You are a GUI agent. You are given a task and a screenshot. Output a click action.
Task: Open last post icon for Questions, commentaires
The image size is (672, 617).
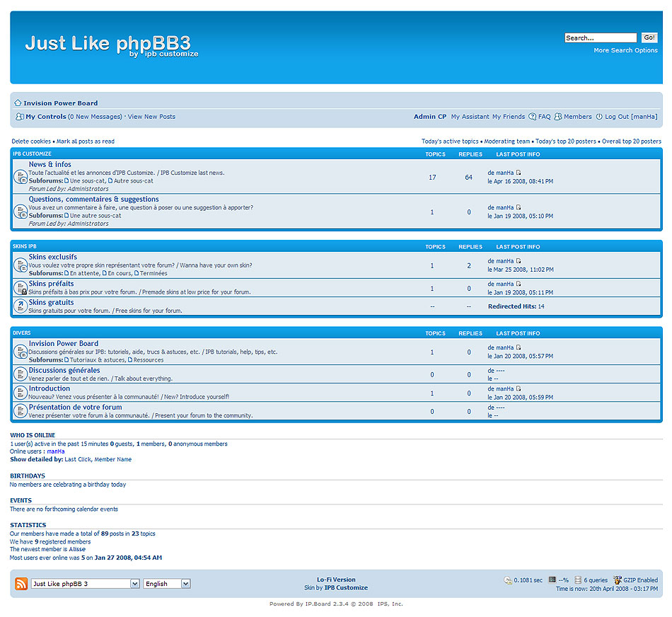click(x=519, y=207)
